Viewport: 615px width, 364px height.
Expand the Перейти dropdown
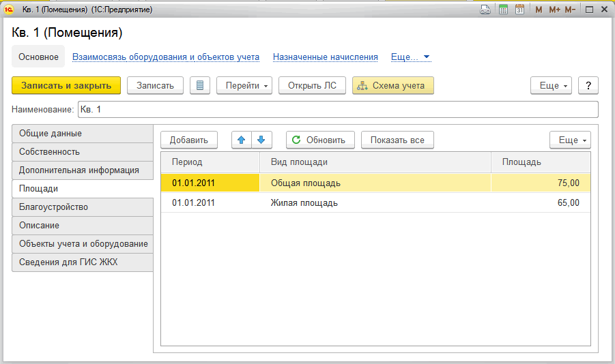(x=244, y=86)
